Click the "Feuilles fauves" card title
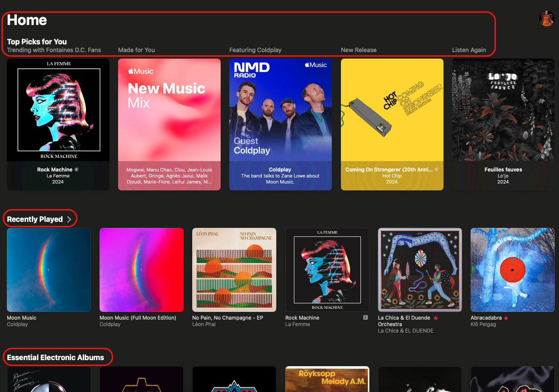The image size is (559, 392). (x=503, y=170)
